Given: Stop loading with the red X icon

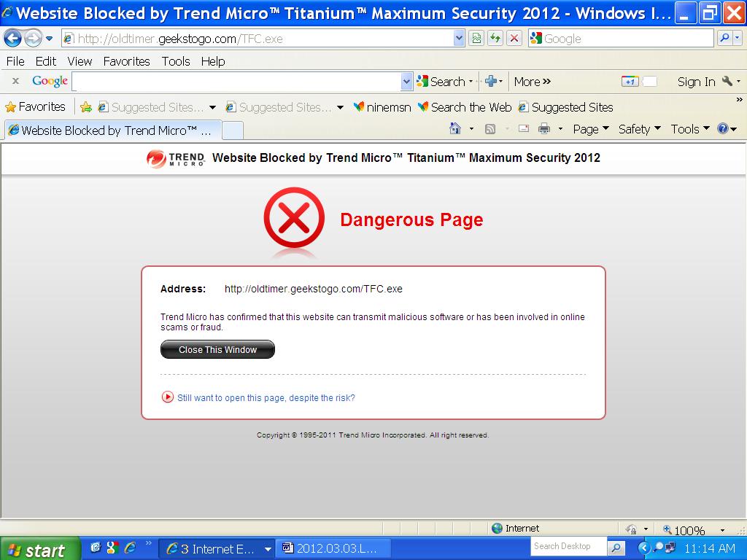Looking at the screenshot, I should point(514,39).
